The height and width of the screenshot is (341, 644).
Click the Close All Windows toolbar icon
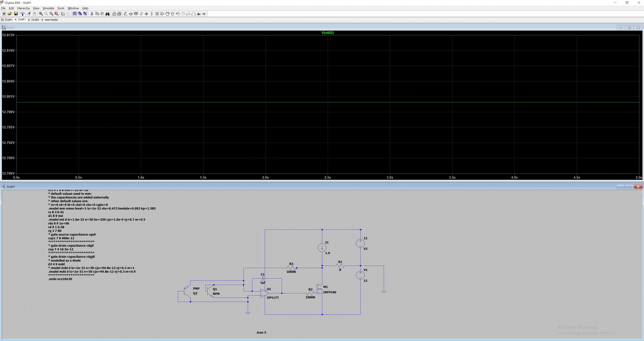(x=85, y=14)
